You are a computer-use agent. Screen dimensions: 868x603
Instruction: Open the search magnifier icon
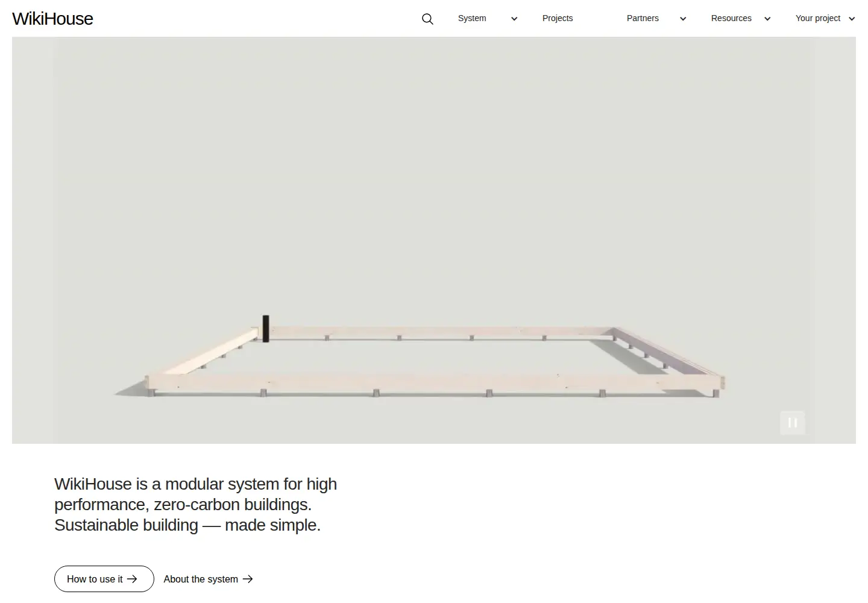427,19
